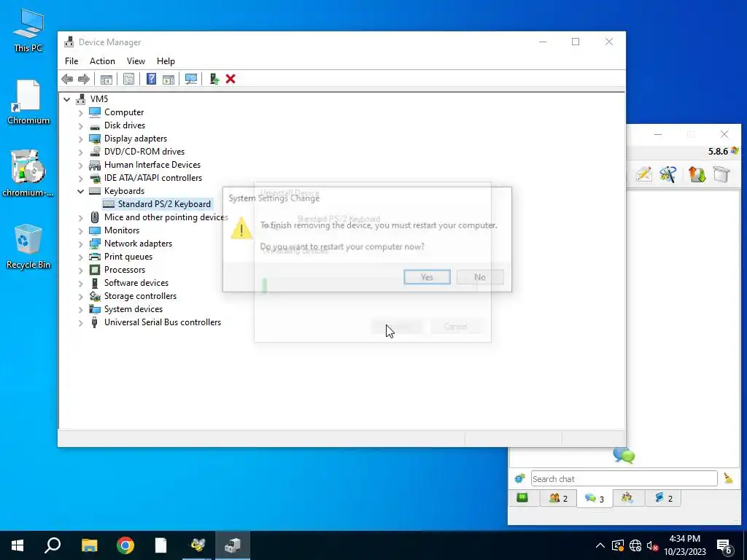Viewport: 747px width, 560px height.
Task: Open the Action menu
Action: (102, 61)
